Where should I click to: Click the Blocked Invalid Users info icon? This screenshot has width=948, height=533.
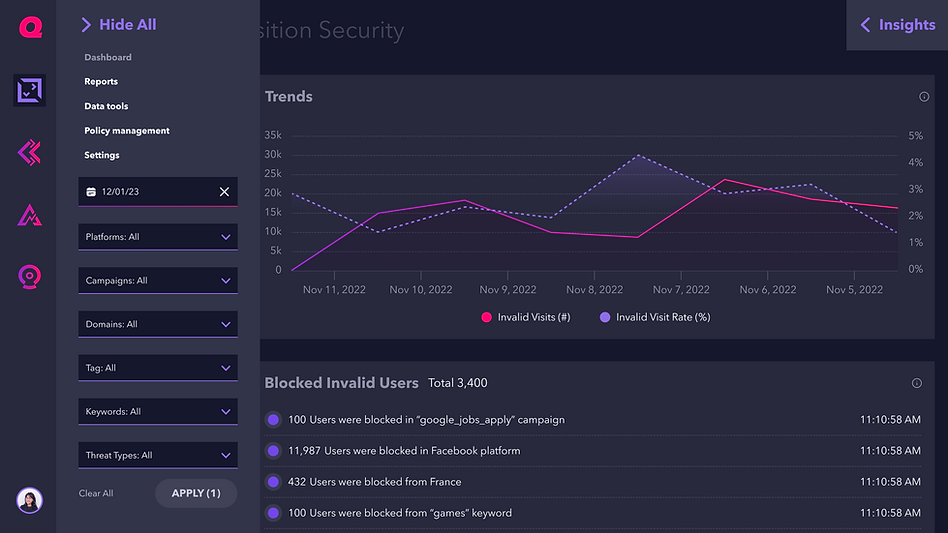tap(917, 383)
